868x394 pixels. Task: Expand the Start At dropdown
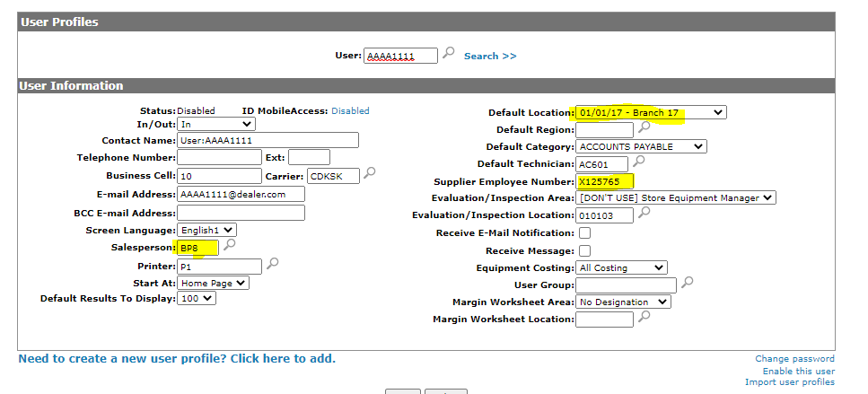(x=212, y=283)
